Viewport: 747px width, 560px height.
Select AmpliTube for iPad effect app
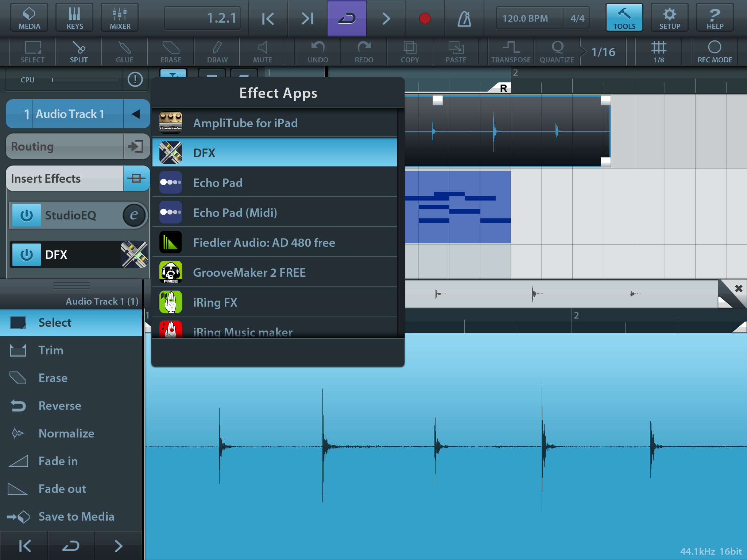274,123
